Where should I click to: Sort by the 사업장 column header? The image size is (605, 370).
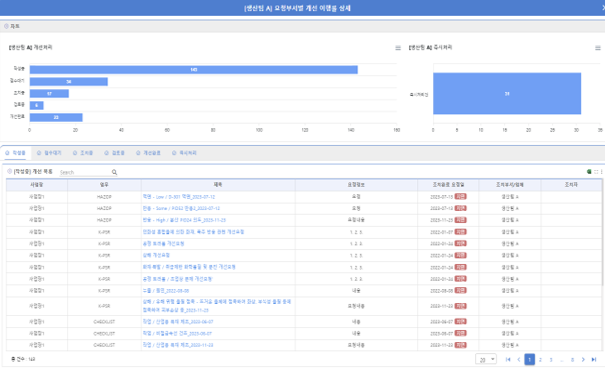pos(37,185)
